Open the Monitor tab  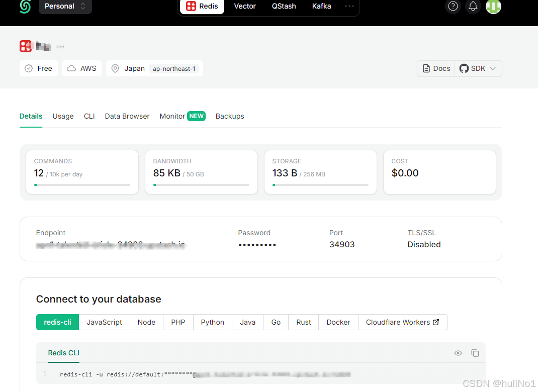tap(183, 116)
